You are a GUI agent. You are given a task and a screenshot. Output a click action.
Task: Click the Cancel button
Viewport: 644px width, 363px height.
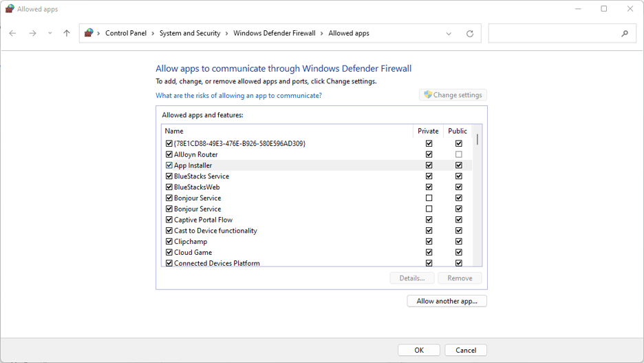(x=466, y=350)
